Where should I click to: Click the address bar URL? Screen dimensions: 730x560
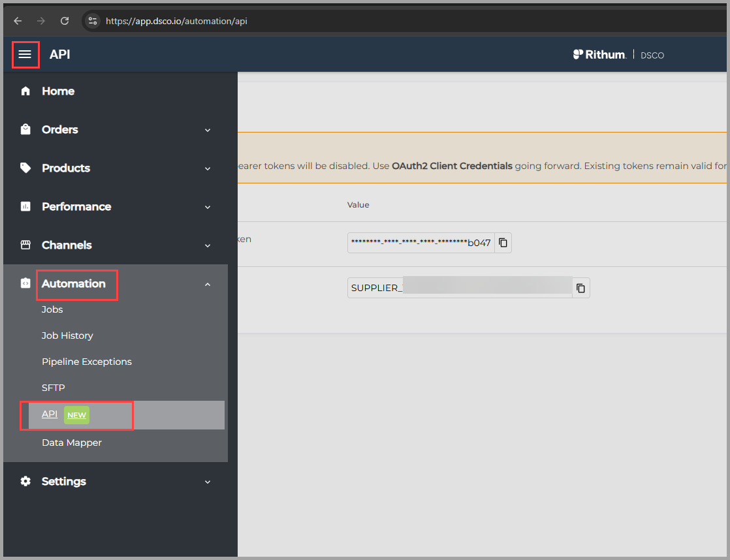pyautogui.click(x=176, y=21)
